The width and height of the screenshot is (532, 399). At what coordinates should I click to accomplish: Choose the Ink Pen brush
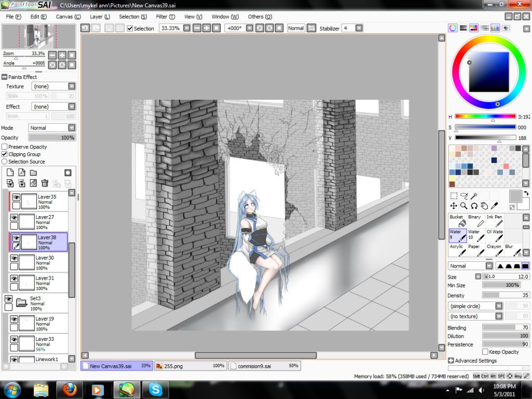[x=495, y=220]
